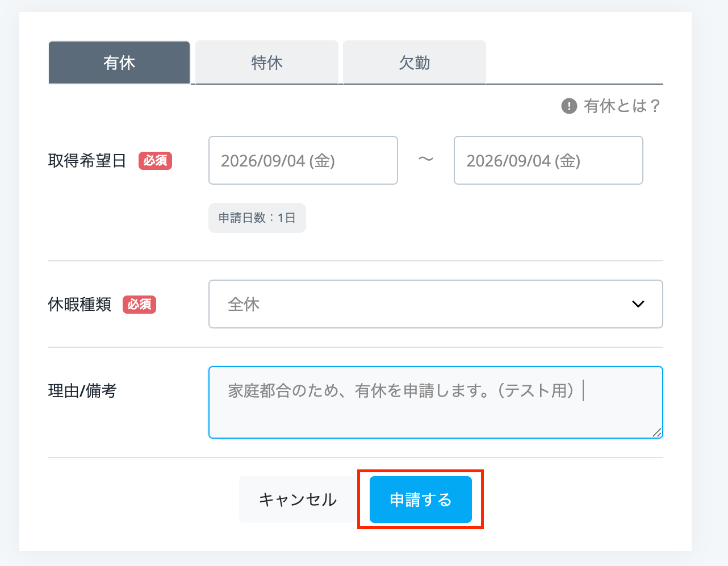Open the 有休とは？ help link text
The height and width of the screenshot is (566, 728).
(x=622, y=106)
